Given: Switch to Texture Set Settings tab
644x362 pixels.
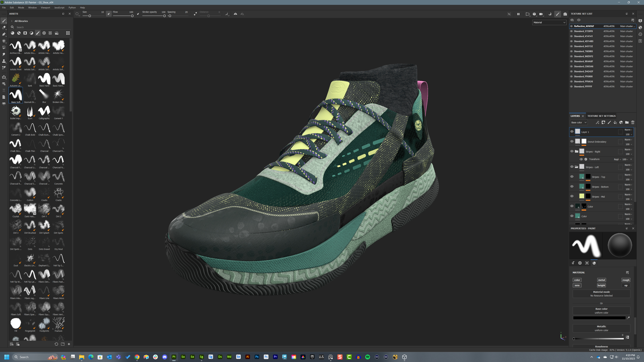Looking at the screenshot, I should point(601,116).
